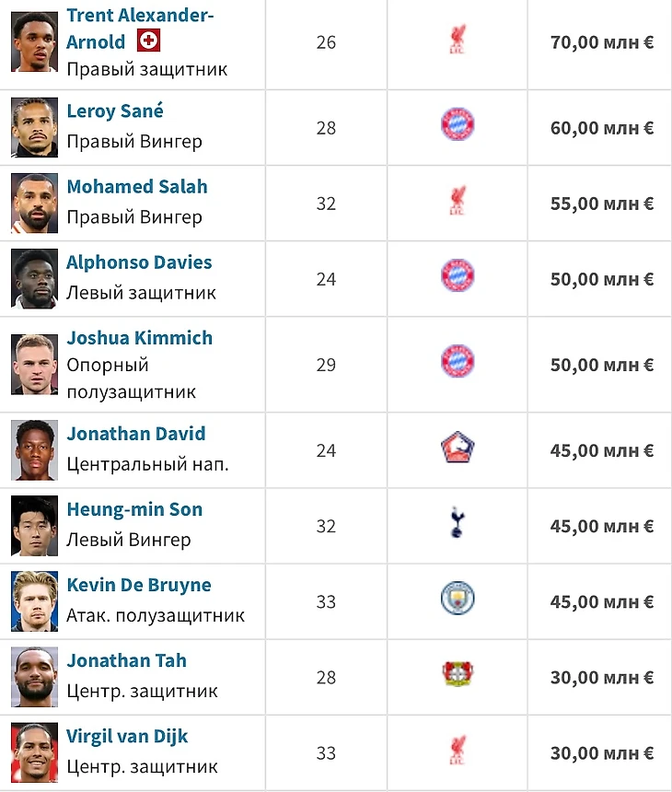Go to Jonathan David's player page
Image resolution: width=672 pixels, height=792 pixels.
(x=136, y=434)
